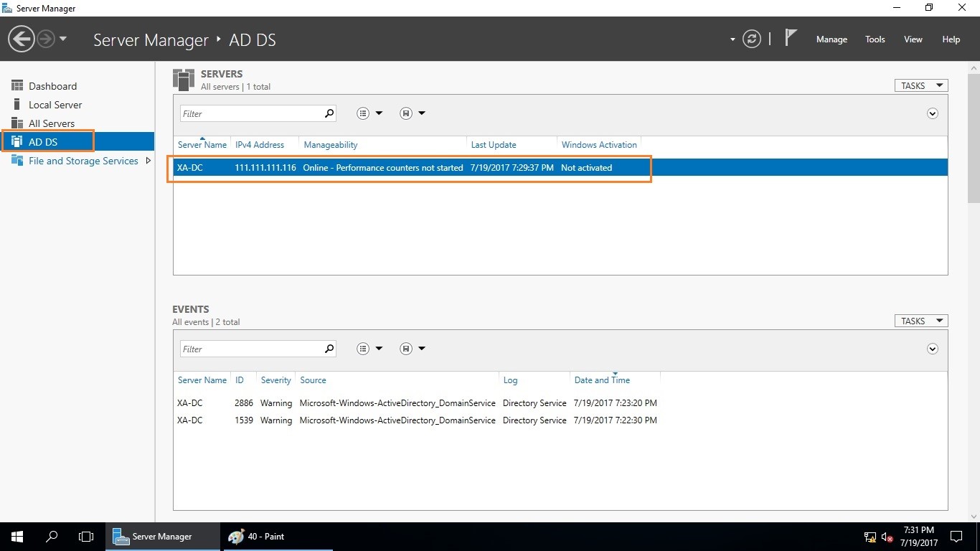This screenshot has height=551, width=980.
Task: Open File and Storage Services
Action: point(83,161)
